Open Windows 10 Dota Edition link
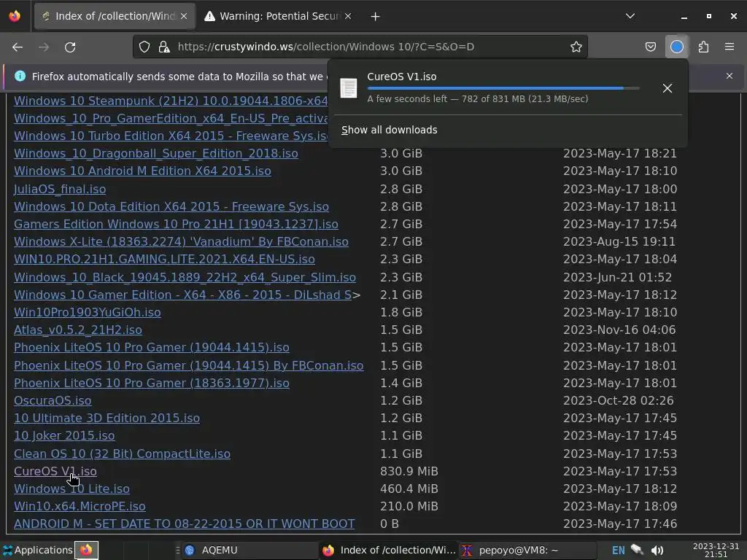 pyautogui.click(x=171, y=206)
